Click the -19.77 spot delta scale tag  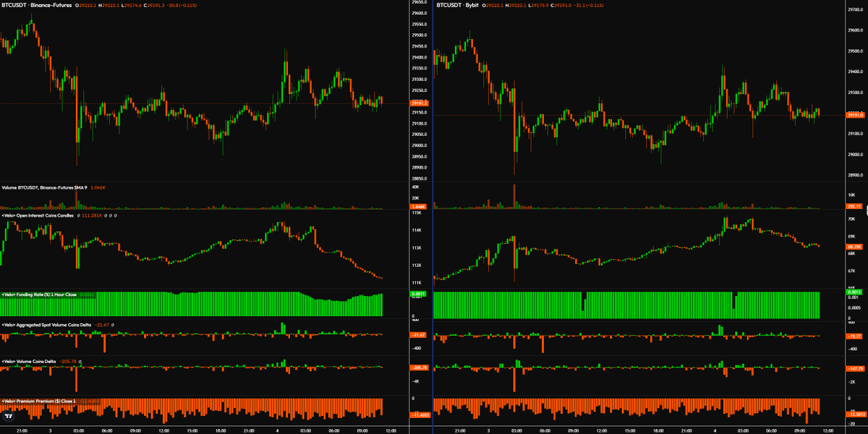(x=856, y=336)
